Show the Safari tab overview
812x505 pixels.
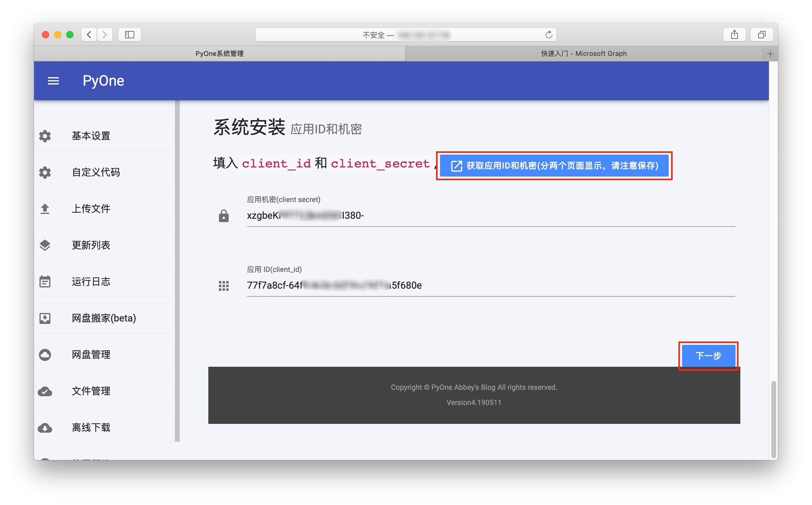pyautogui.click(x=761, y=35)
